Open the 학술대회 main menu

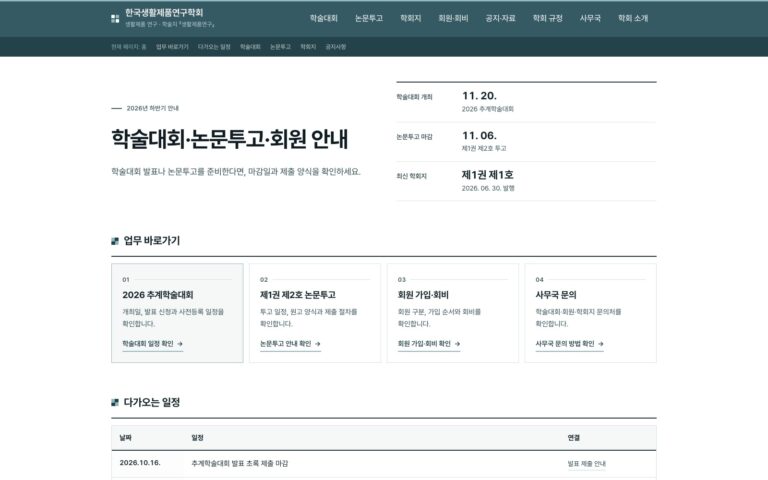324,18
